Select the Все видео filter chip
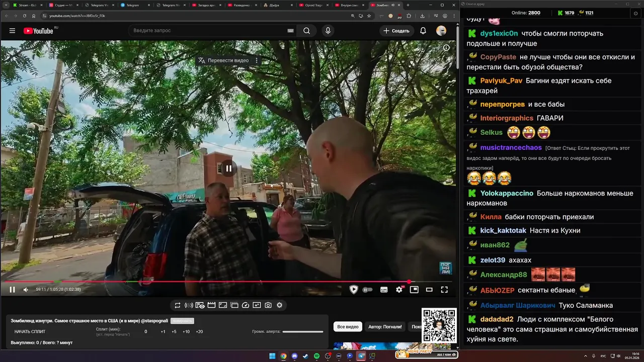 pos(348,327)
